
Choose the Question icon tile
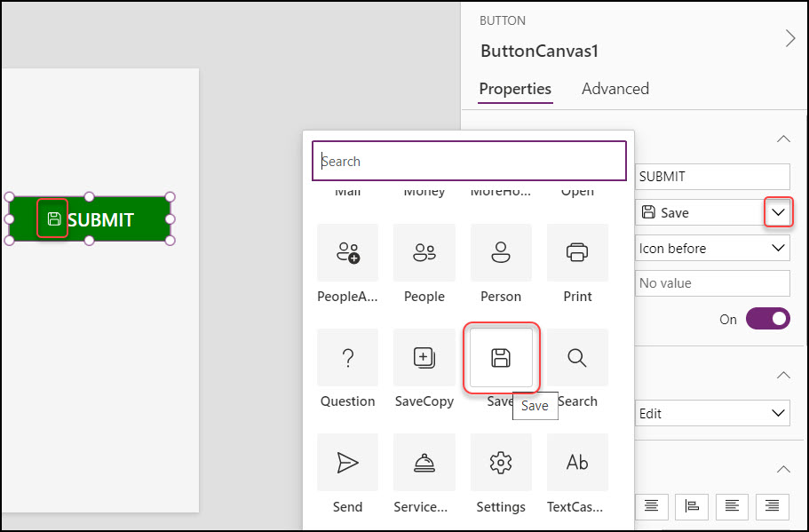tap(348, 358)
